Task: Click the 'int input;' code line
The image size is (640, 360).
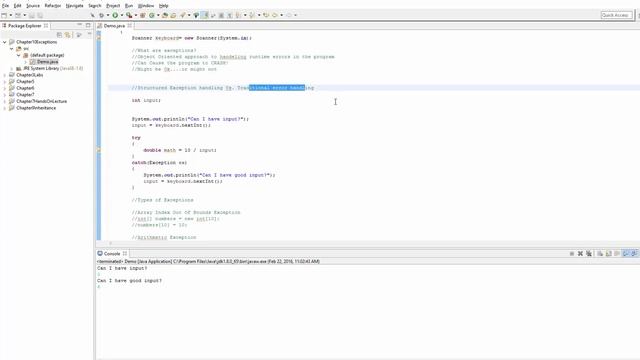Action: 146,100
